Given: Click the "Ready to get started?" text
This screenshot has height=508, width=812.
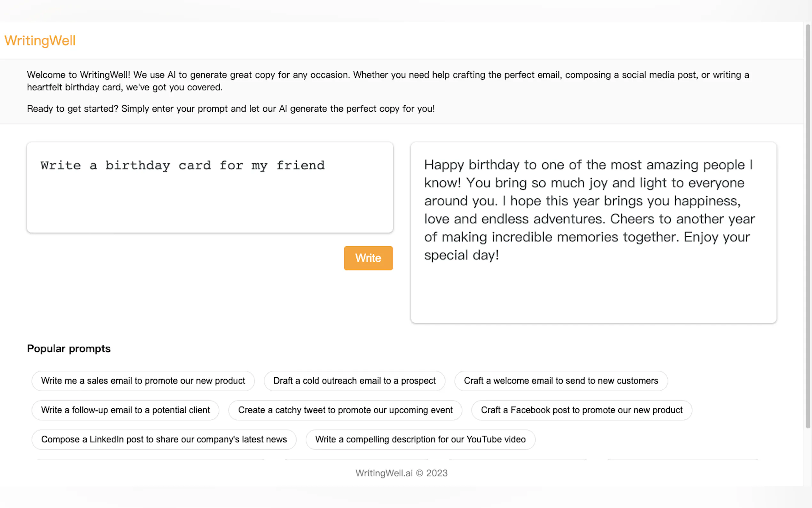Looking at the screenshot, I should pyautogui.click(x=230, y=109).
